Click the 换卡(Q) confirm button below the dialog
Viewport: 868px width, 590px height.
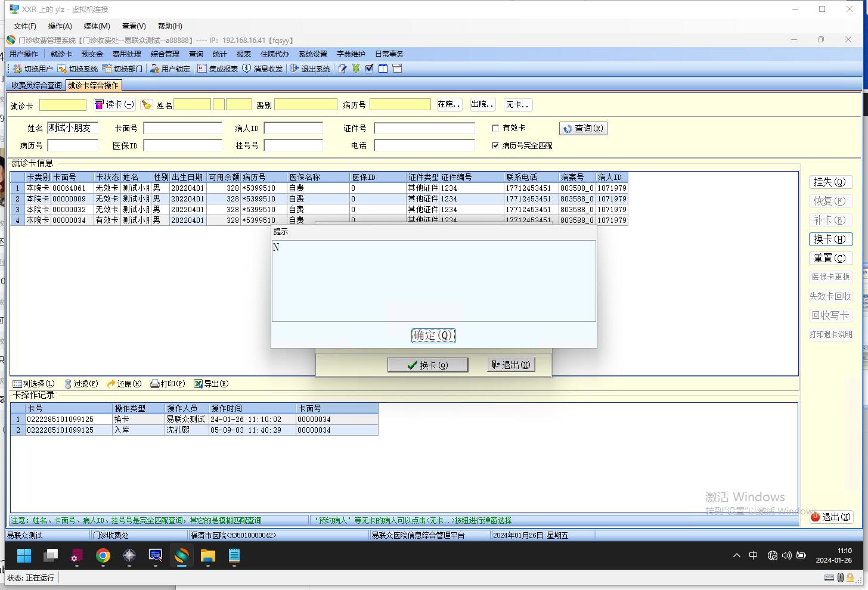tap(428, 365)
